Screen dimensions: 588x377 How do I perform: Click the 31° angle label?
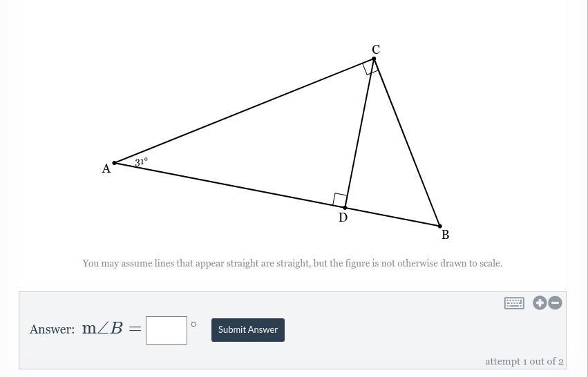tap(142, 162)
